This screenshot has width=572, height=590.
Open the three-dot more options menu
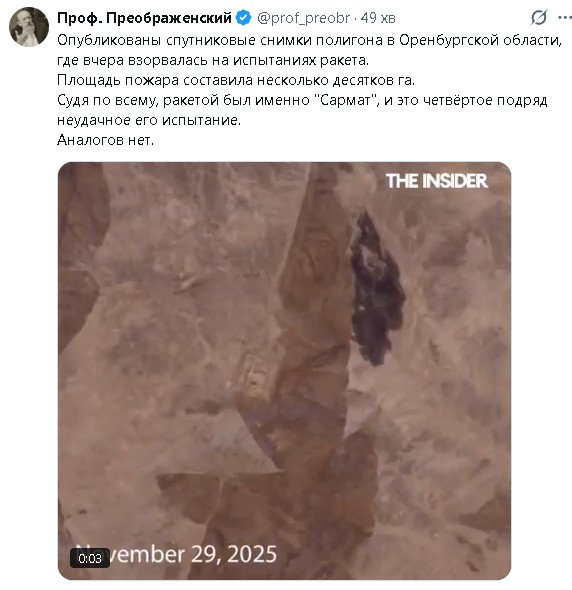coord(565,18)
